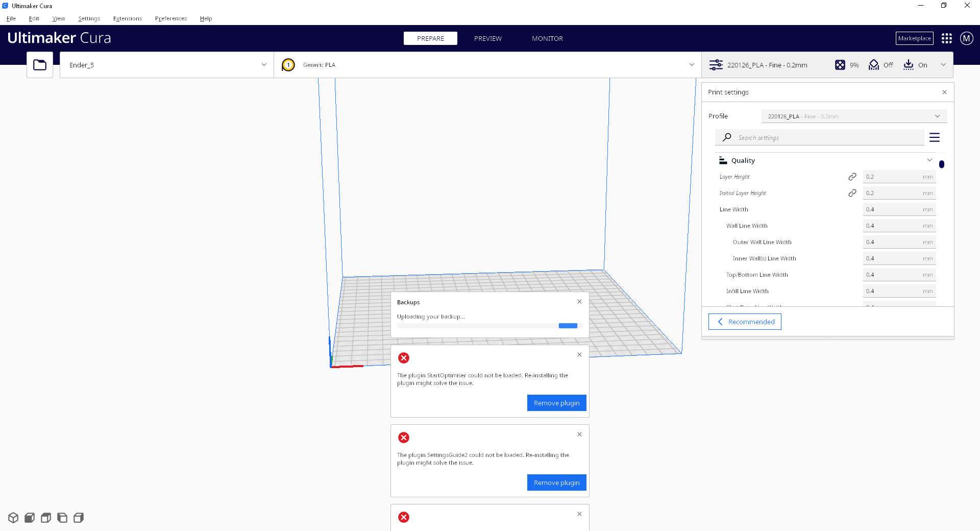Image resolution: width=980 pixels, height=531 pixels.
Task: Open the Preferences menu
Action: (171, 18)
